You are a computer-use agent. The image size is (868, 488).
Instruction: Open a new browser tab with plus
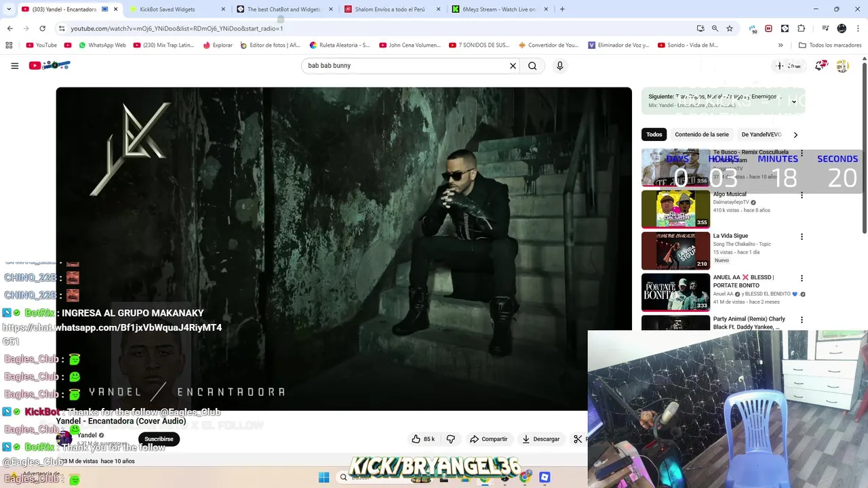(562, 9)
